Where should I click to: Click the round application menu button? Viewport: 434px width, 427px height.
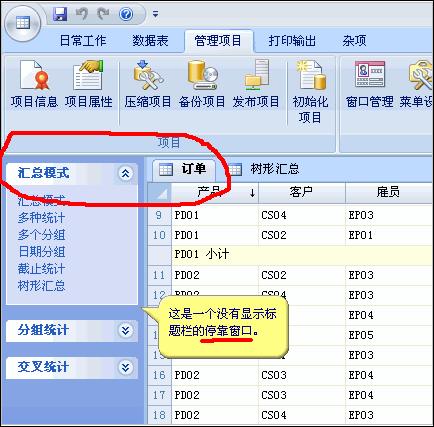point(23,23)
